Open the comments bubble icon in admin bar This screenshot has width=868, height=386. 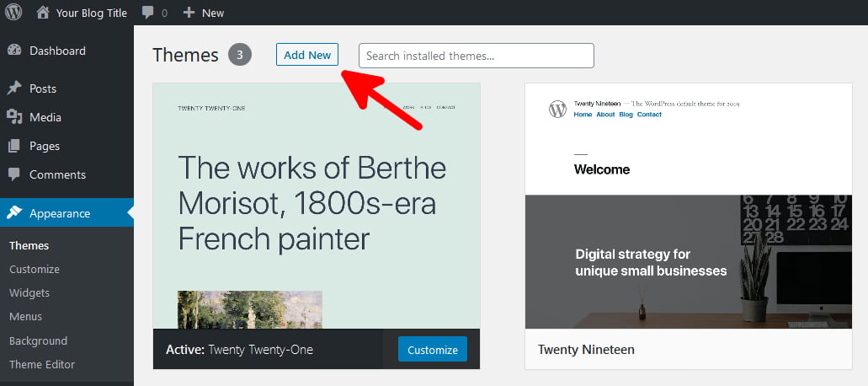coord(148,13)
